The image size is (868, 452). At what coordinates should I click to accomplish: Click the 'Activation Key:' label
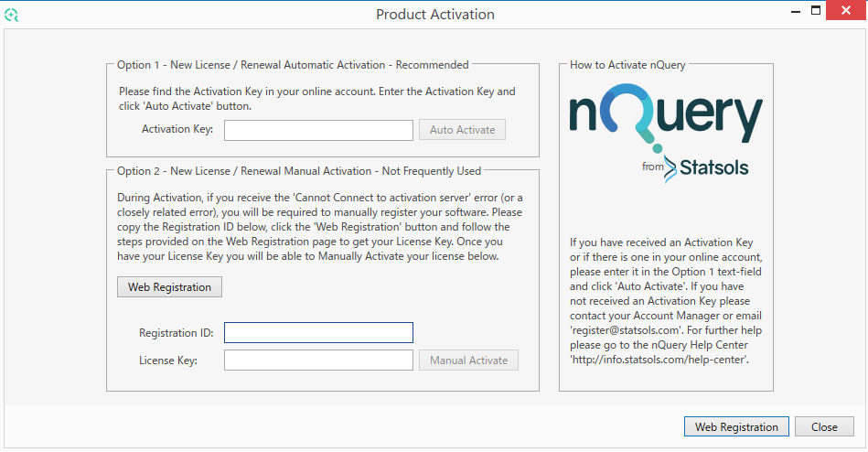pos(177,130)
